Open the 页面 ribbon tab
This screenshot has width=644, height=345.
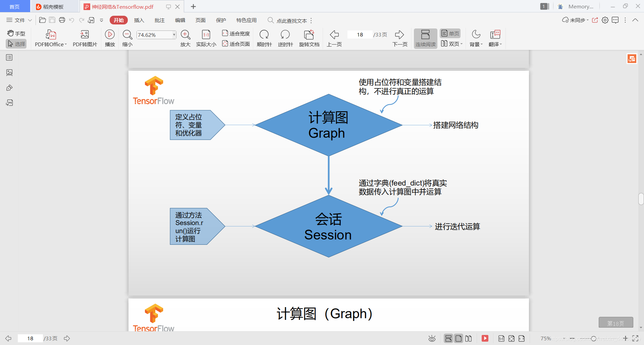(x=201, y=20)
